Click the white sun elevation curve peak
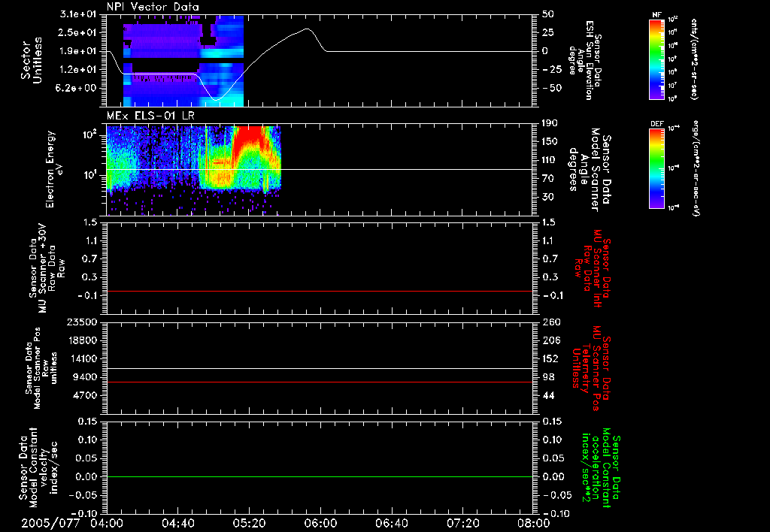Viewport: 770px width, 532px height. click(x=308, y=29)
